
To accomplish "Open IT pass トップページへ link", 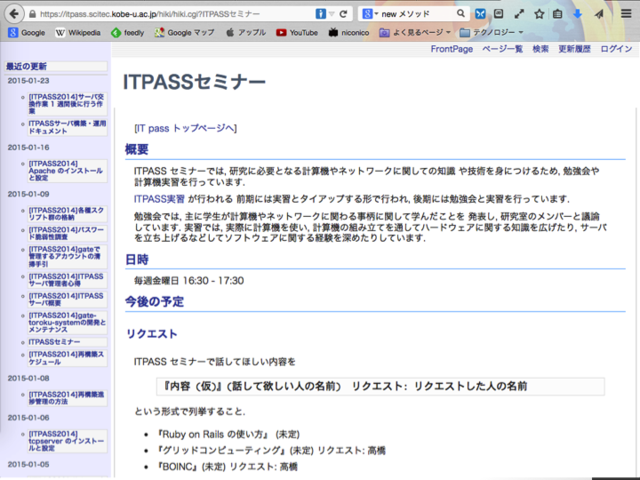I will 185,128.
